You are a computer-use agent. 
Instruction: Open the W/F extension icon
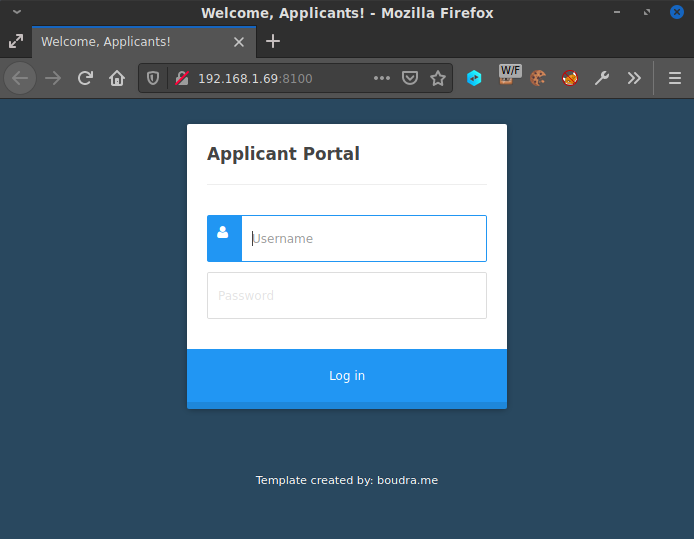click(x=509, y=76)
